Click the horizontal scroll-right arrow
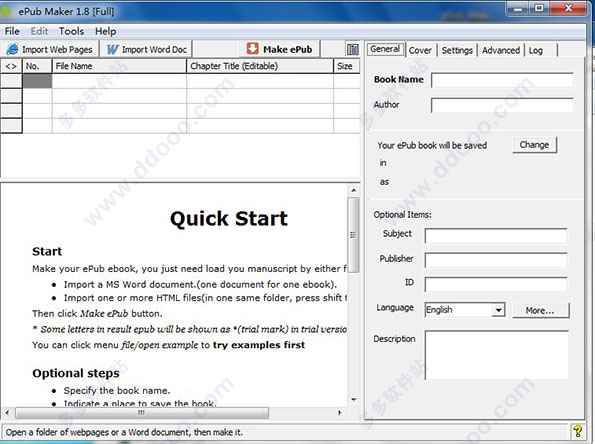The width and height of the screenshot is (595, 444). click(340, 413)
